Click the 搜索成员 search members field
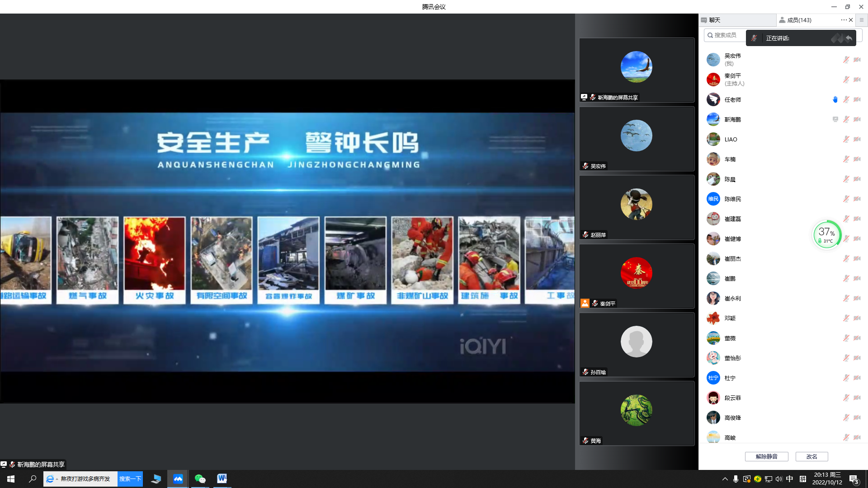This screenshot has height=488, width=868. [x=726, y=35]
